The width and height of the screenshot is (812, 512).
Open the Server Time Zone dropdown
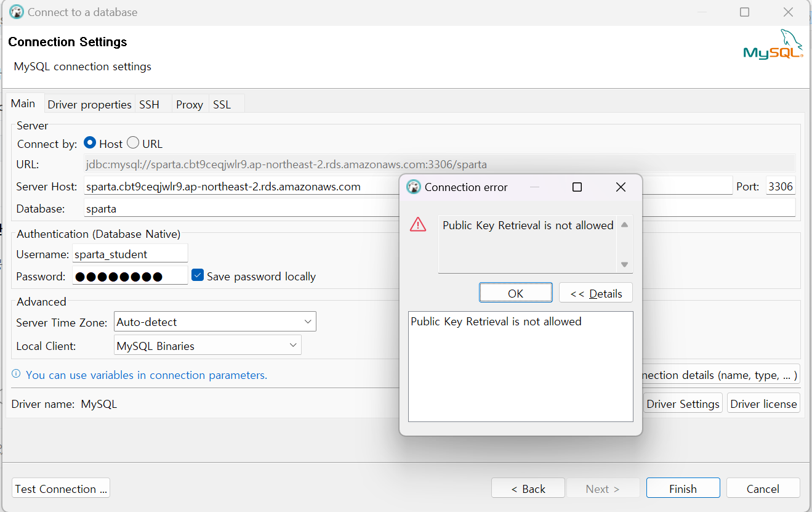[x=215, y=322]
